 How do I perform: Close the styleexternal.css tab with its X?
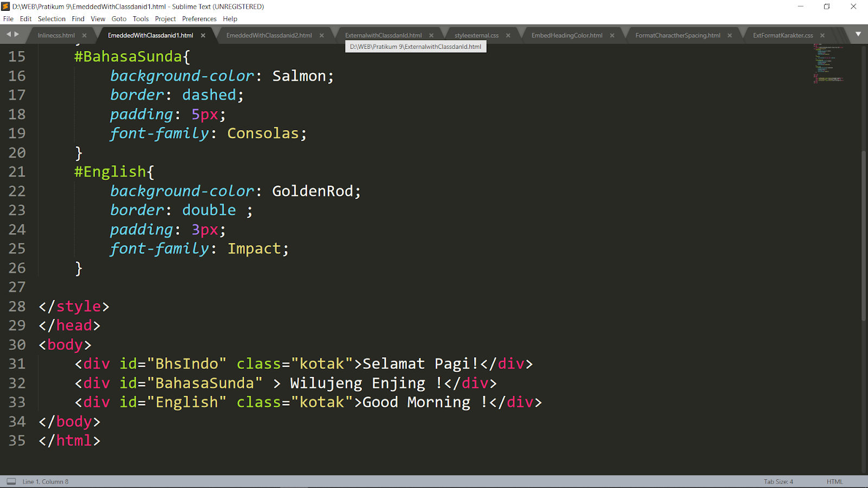pos(508,35)
